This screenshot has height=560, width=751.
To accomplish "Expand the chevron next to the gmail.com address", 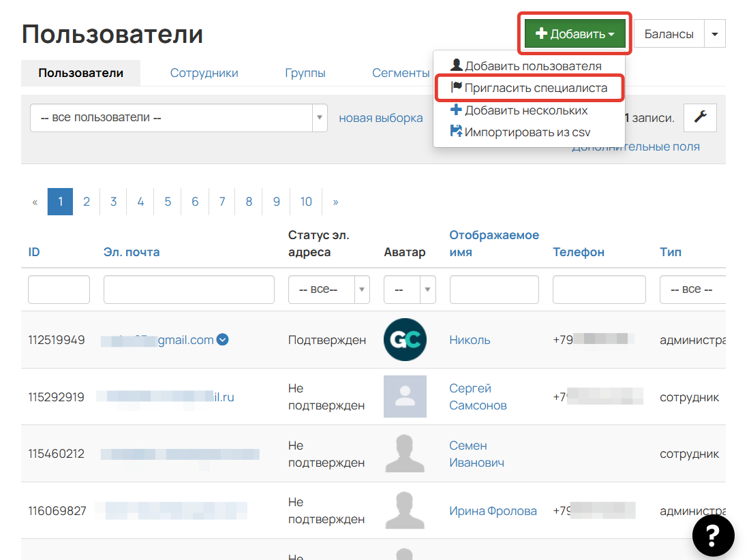I will 222,339.
